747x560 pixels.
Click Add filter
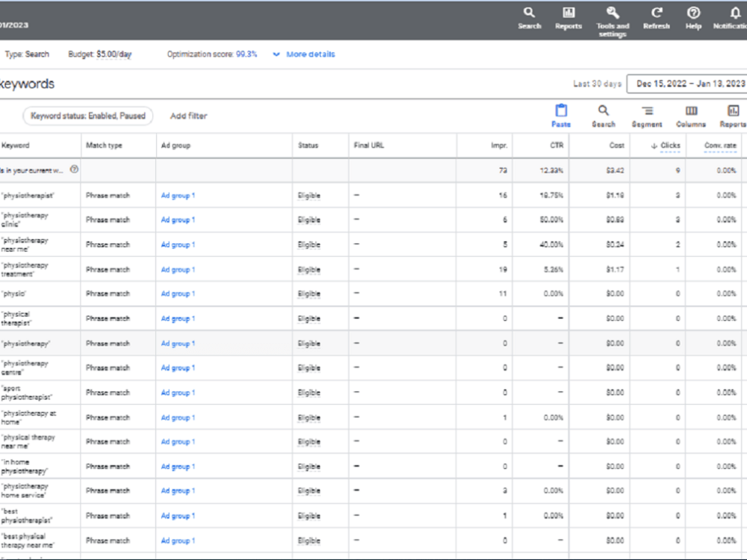pyautogui.click(x=189, y=116)
